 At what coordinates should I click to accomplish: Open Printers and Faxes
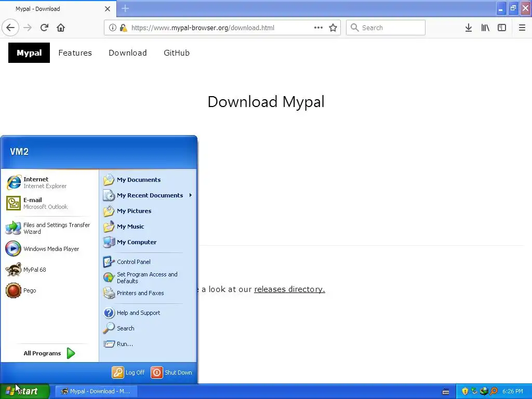pyautogui.click(x=148, y=293)
